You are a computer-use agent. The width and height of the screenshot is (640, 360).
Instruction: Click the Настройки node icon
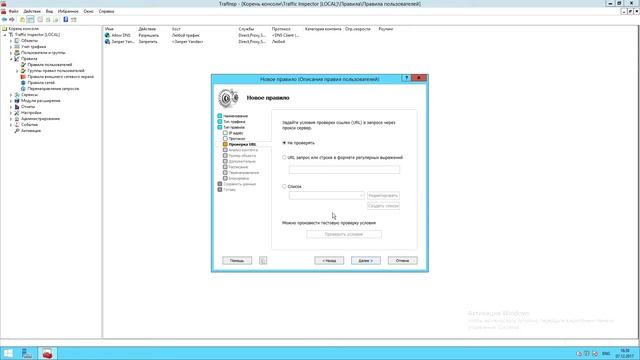[x=17, y=113]
